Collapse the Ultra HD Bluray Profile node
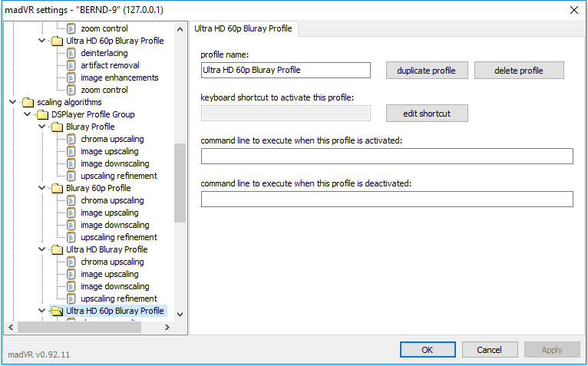 pos(42,249)
